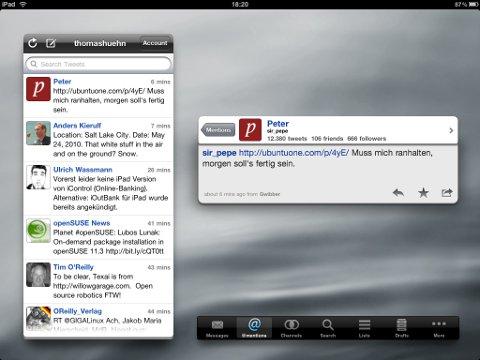480x360 pixels.
Task: Select Tim O'Reilly willowgarage tweet
Action: [x=98, y=281]
